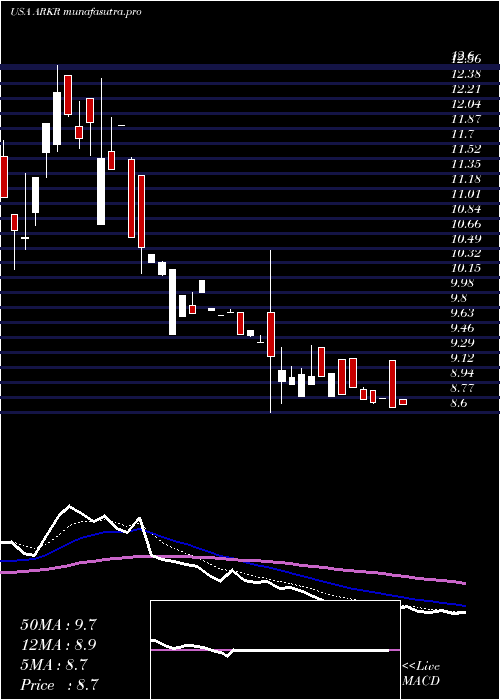Click the 10.32 price axis label
500x700 pixels.
465,253
